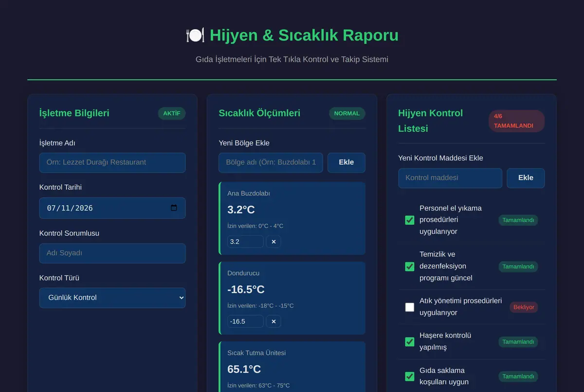Remove Dondurucu with its × button
Image resolution: width=584 pixels, height=392 pixels.
[x=274, y=321]
